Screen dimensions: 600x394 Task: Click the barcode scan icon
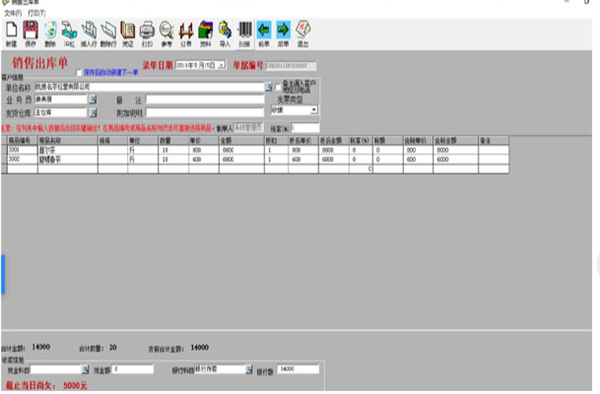[245, 34]
